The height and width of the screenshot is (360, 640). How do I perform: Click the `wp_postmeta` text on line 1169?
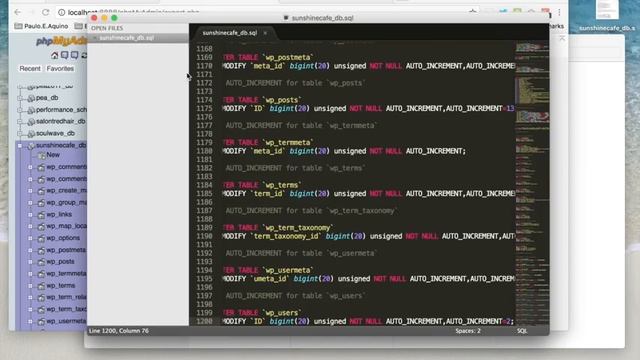coord(288,58)
